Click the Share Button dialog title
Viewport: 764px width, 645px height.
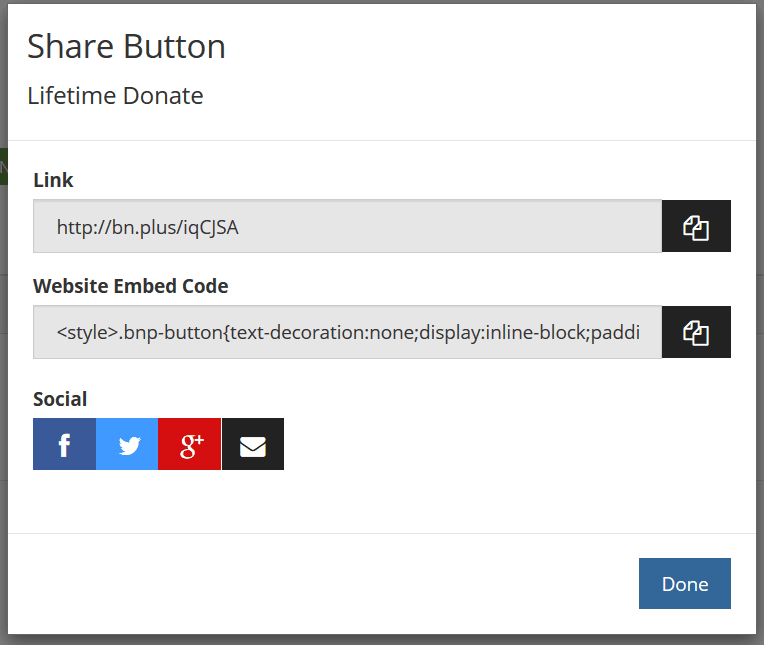pyautogui.click(x=126, y=46)
